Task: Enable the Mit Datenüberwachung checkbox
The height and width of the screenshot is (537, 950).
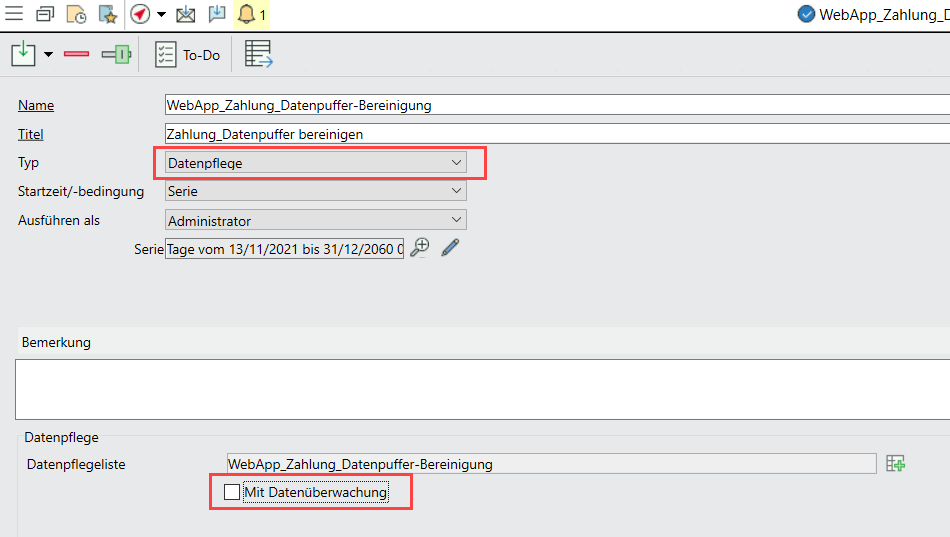Action: tap(232, 492)
